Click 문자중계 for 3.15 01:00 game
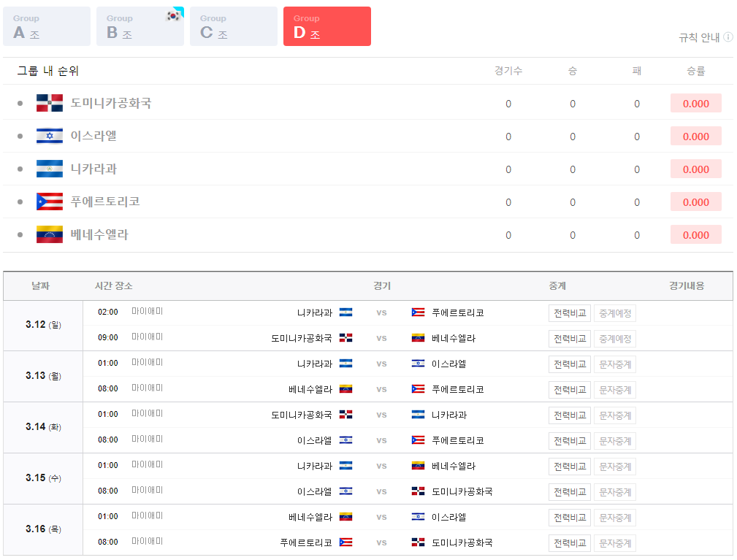The width and height of the screenshot is (737, 560). (615, 467)
